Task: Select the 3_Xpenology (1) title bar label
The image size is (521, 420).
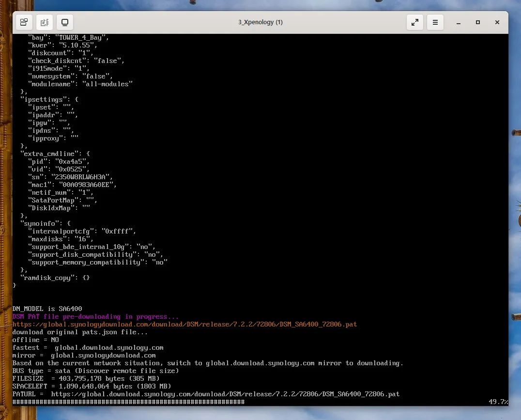Action: (260, 22)
